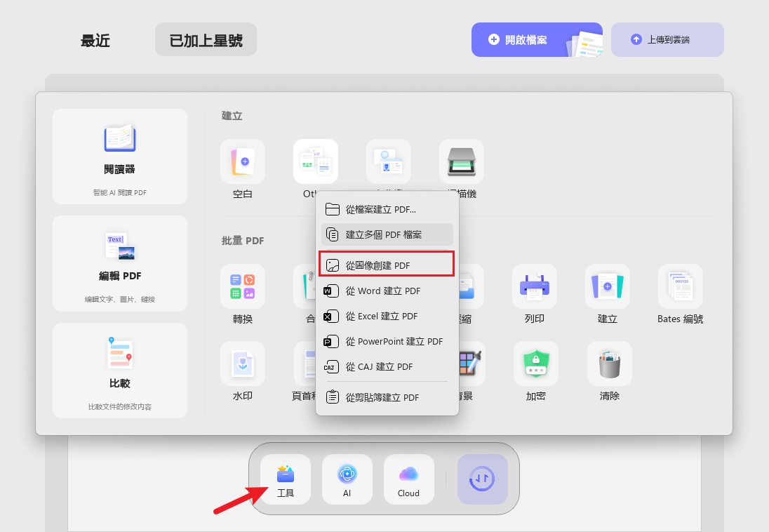Viewport: 769px width, 532px height.
Task: Open the ID card create-PDF icon
Action: coord(389,161)
